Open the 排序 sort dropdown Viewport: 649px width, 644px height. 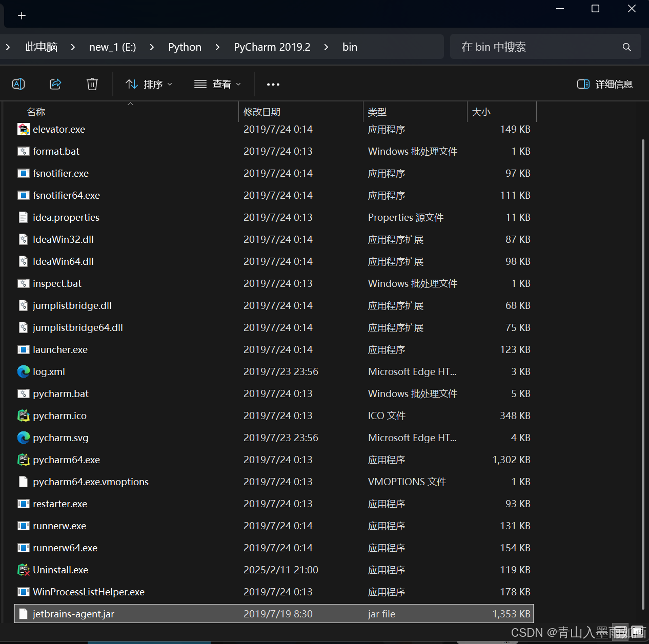pyautogui.click(x=149, y=84)
